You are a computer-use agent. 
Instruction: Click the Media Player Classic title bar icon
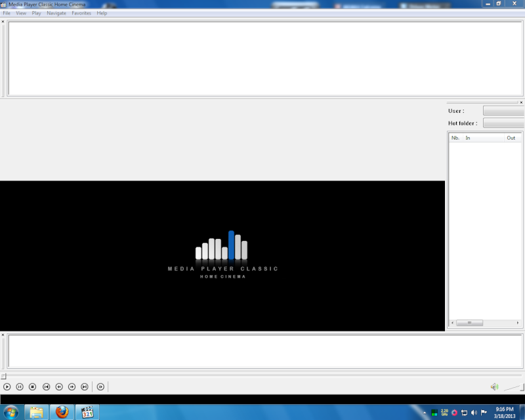point(3,5)
